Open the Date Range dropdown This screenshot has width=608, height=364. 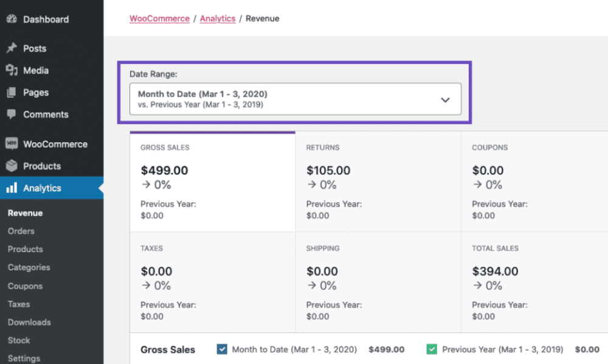295,99
